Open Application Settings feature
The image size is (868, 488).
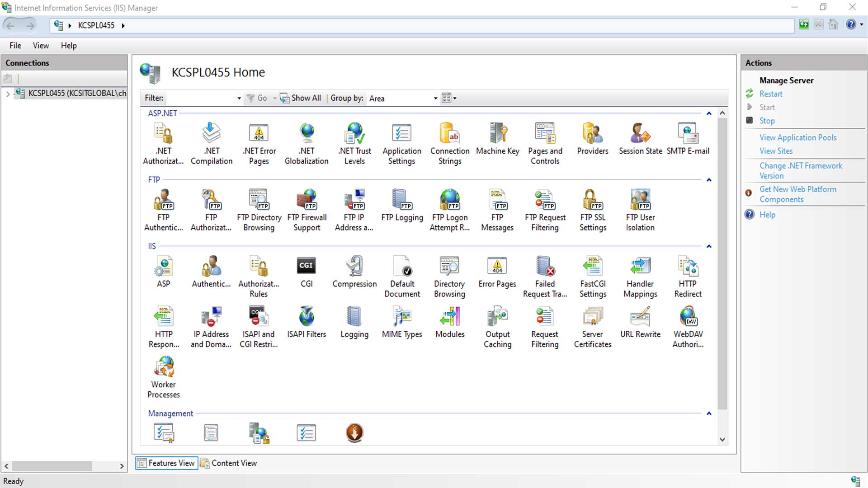tap(401, 144)
